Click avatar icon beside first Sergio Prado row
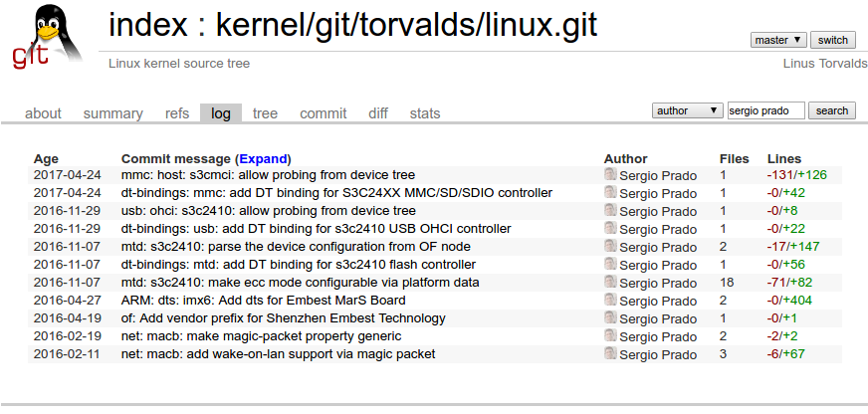Screen dimensions: 868x414 coord(610,175)
